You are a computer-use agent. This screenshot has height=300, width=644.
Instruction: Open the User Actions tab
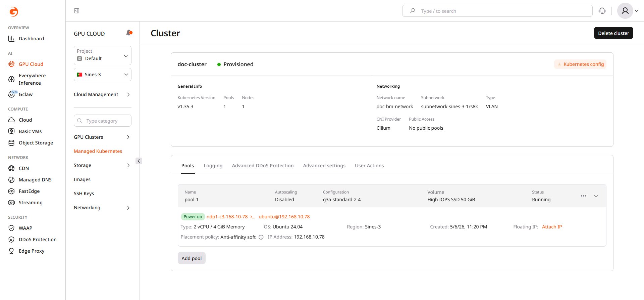tap(369, 166)
